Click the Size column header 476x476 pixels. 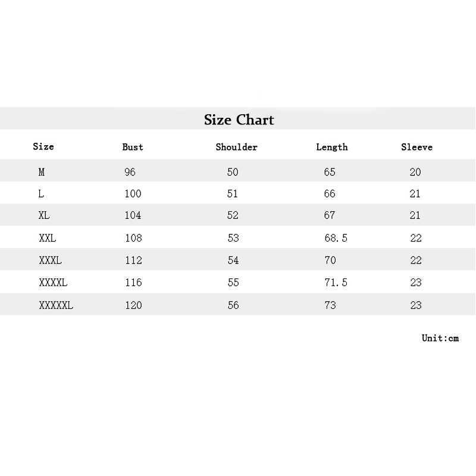(43, 146)
